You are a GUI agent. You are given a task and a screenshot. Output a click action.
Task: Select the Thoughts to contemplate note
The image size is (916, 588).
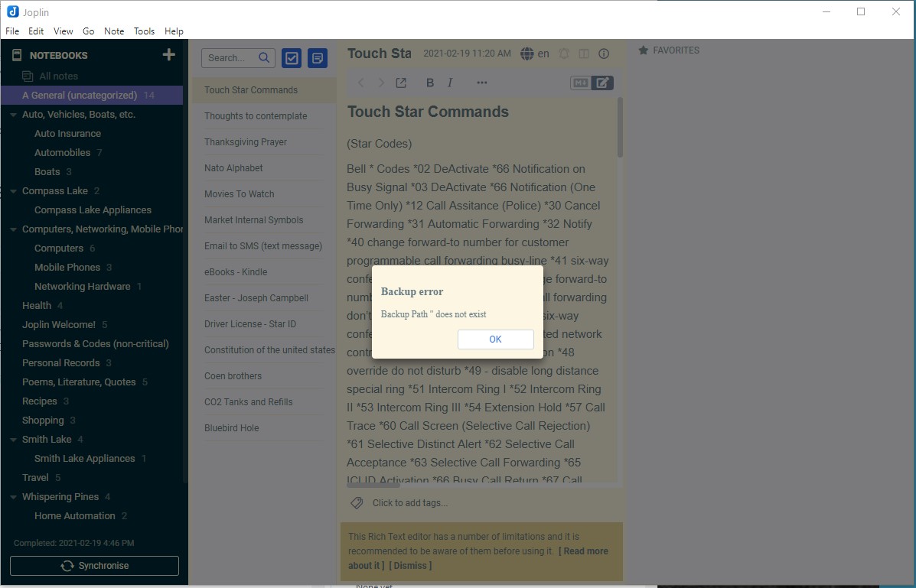pyautogui.click(x=264, y=116)
